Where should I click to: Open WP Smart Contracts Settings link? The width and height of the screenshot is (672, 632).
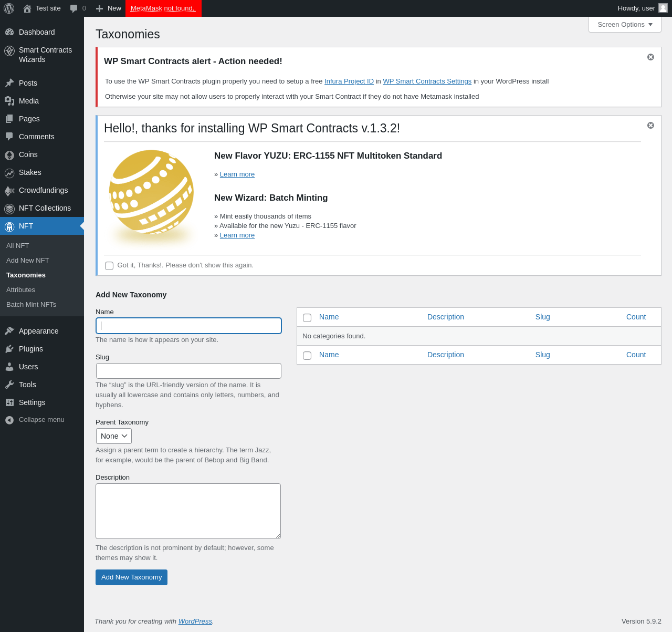click(x=427, y=81)
